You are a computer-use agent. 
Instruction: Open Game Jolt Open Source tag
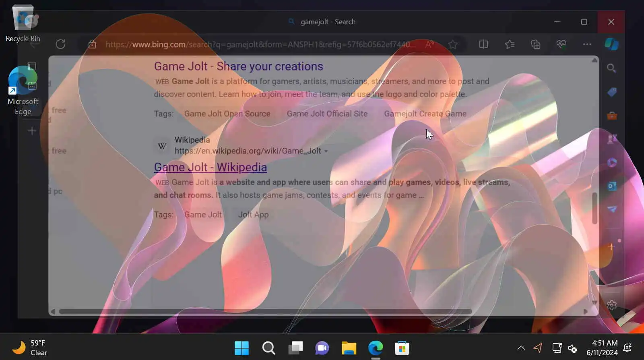point(227,114)
